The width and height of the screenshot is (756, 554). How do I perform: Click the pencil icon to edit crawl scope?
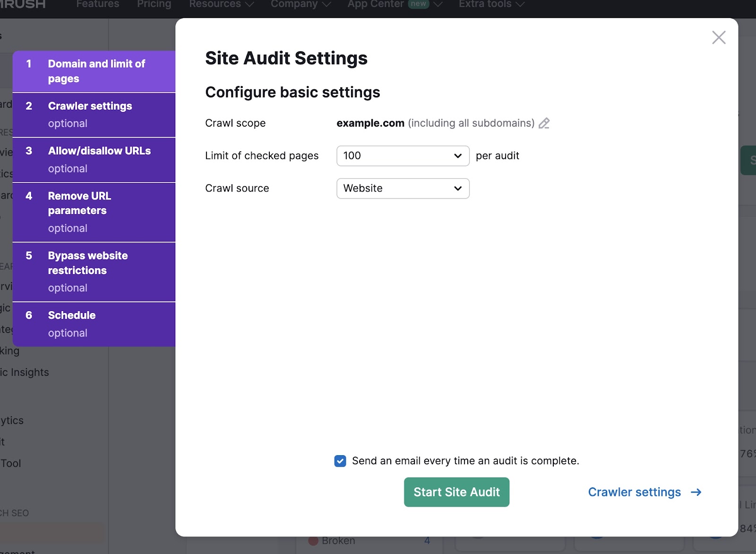(x=544, y=123)
